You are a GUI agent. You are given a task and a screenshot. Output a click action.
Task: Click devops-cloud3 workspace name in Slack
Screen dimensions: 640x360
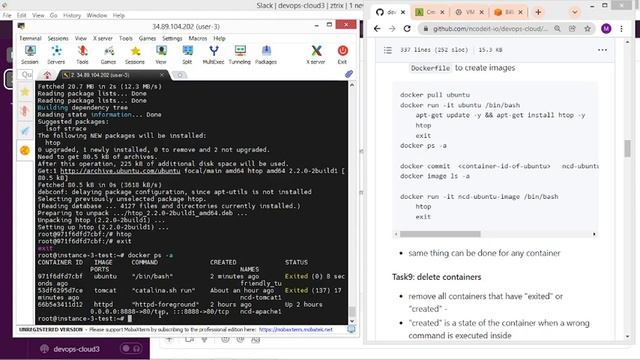click(76, 349)
